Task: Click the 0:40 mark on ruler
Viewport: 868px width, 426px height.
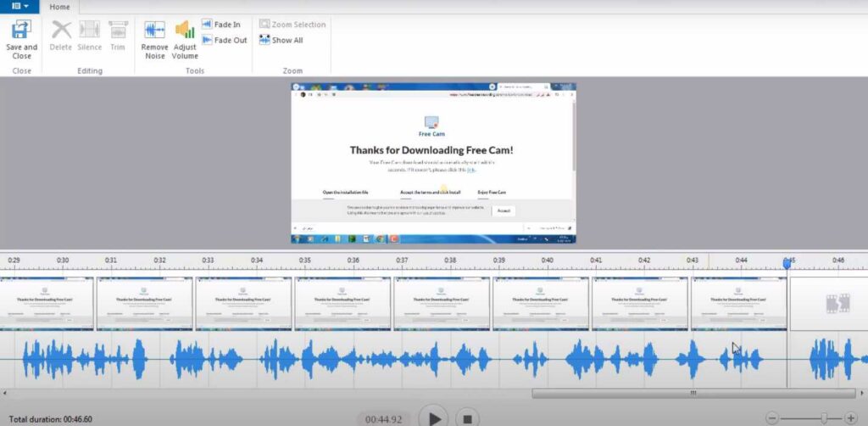Action: (548, 260)
